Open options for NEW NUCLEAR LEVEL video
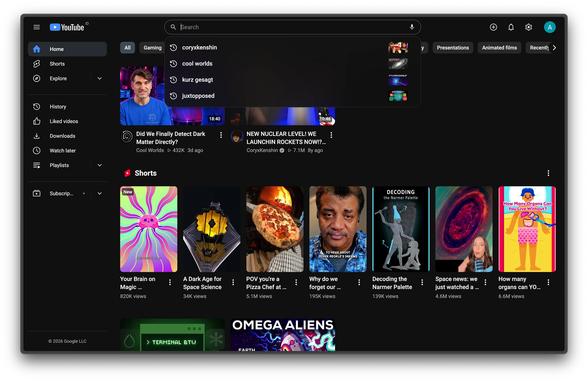This screenshot has width=588, height=381. point(331,135)
